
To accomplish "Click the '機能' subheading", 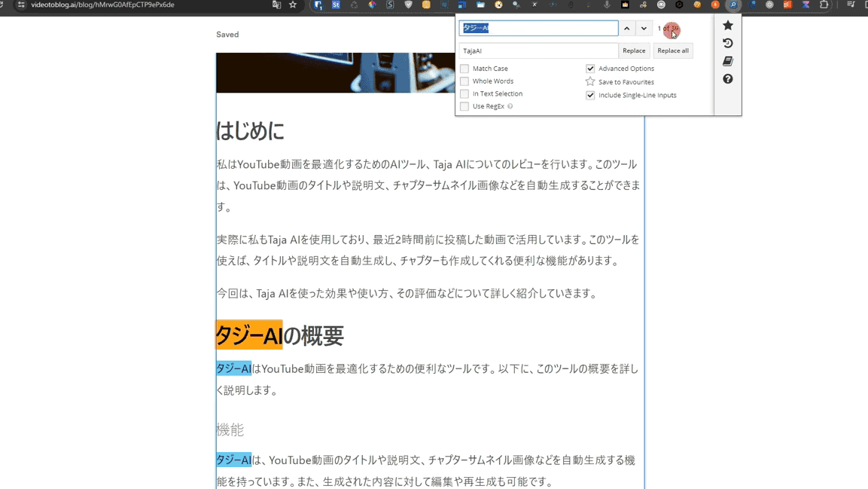I will 230,429.
